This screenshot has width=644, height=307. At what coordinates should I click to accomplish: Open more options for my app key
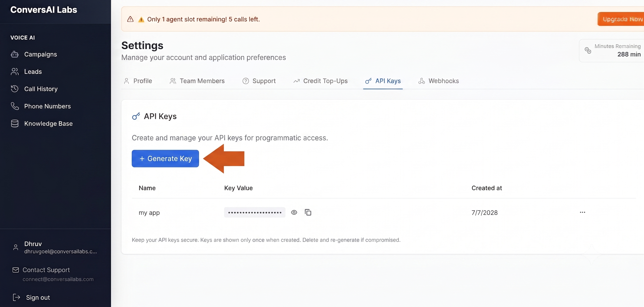tap(582, 212)
